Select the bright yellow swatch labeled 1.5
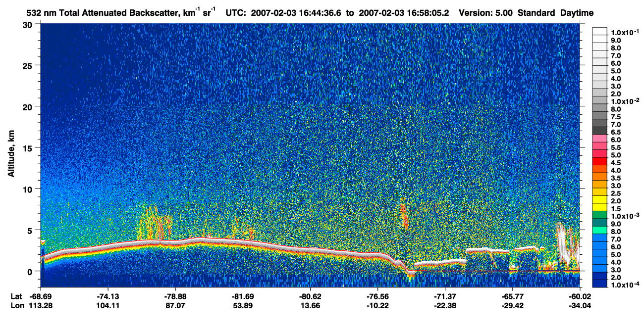The image size is (644, 330). (x=599, y=207)
